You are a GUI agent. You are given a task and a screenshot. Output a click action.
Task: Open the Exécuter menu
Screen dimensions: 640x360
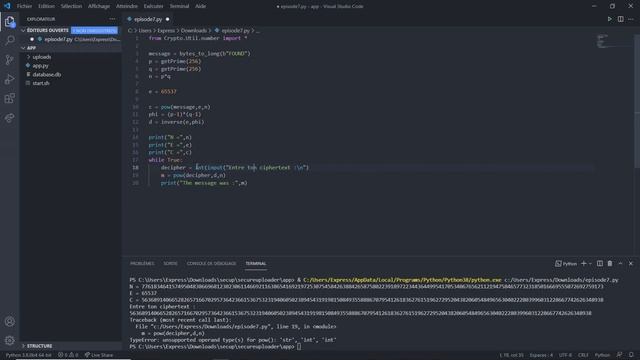[153, 6]
